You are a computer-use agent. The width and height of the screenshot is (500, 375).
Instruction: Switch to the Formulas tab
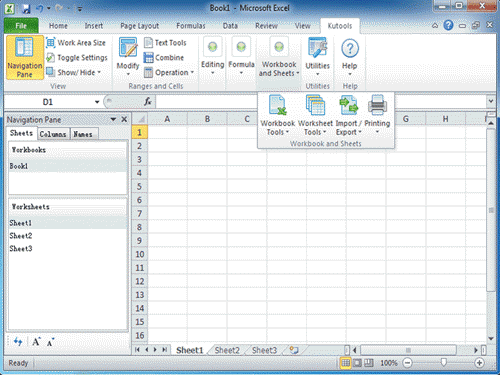(191, 26)
